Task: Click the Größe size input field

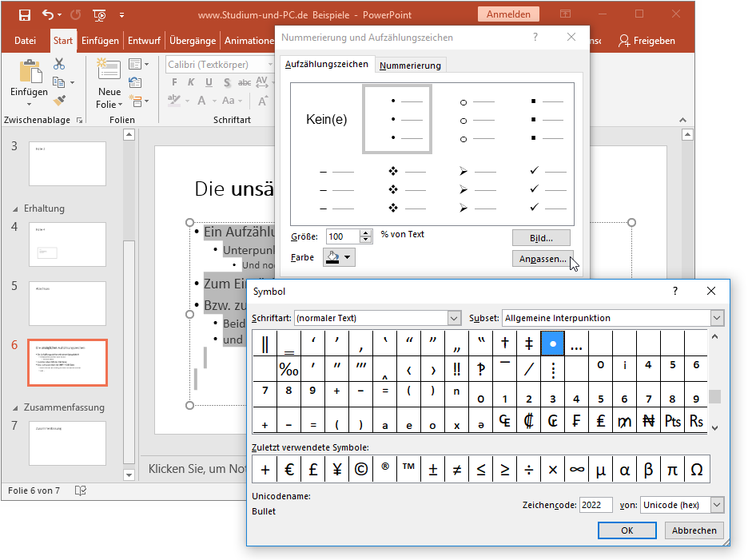Action: pos(343,236)
